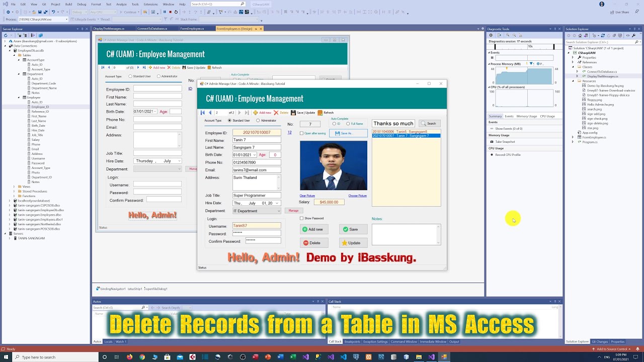The image size is (644, 362).
Task: Switch to the DisplayTheMessages.cs tab
Action: [109, 29]
